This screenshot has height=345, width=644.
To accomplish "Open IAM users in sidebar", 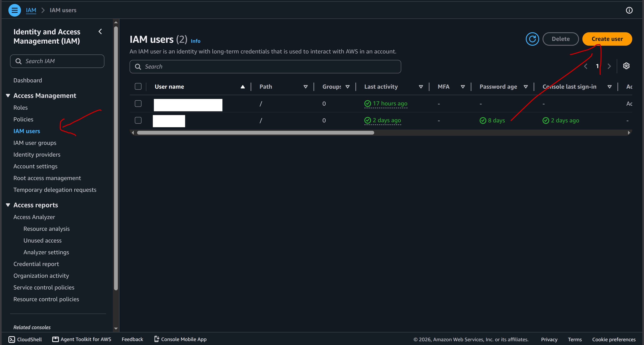I will 27,131.
